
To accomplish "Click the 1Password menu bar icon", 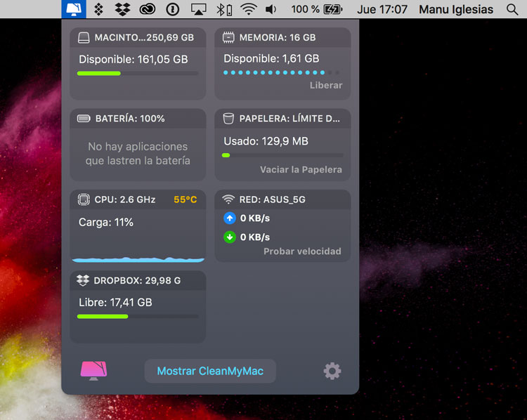I will [173, 9].
